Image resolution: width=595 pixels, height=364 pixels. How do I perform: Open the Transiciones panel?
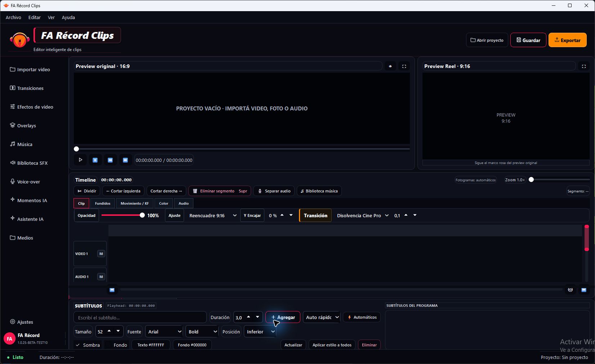tap(27, 88)
